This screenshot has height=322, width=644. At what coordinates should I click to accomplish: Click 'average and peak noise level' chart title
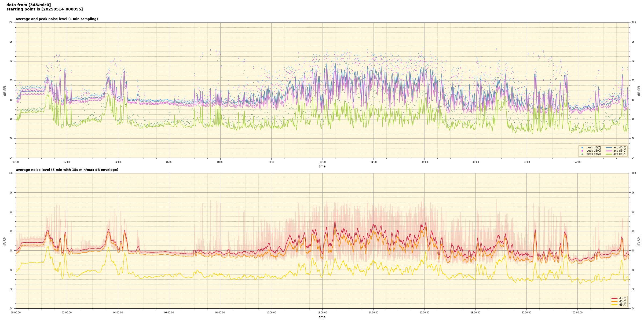[57, 19]
